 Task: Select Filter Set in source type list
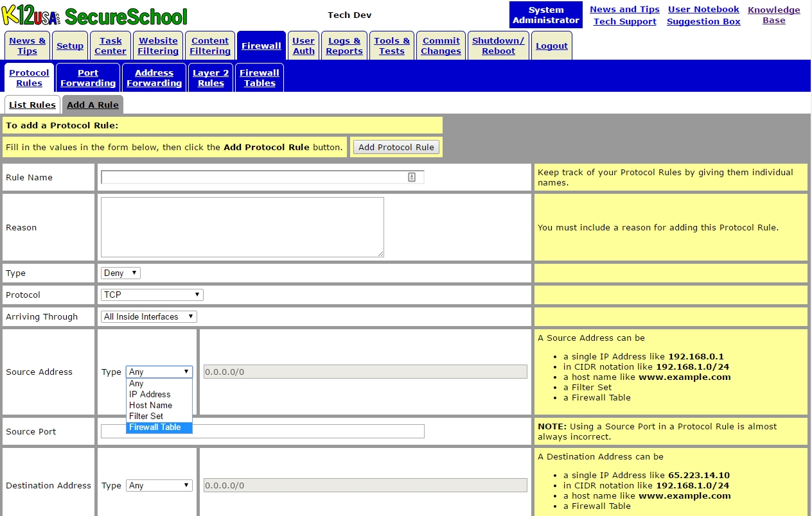coord(146,416)
